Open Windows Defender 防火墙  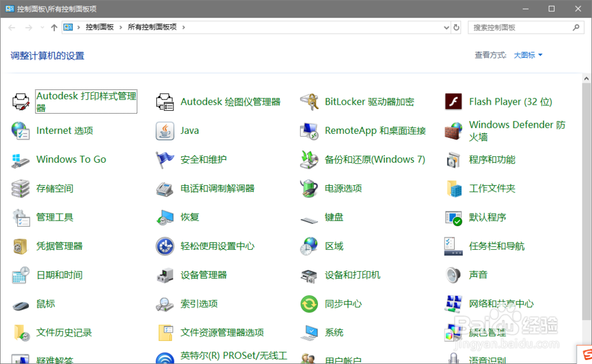tap(517, 130)
